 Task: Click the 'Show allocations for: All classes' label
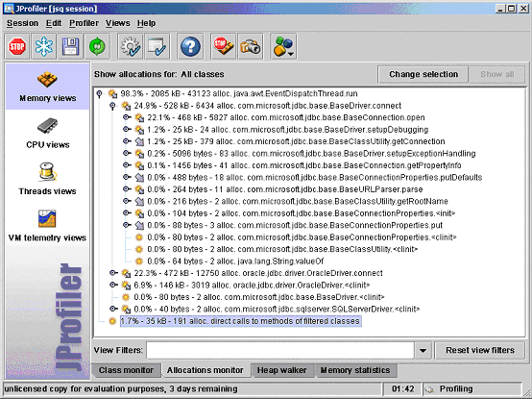click(159, 74)
